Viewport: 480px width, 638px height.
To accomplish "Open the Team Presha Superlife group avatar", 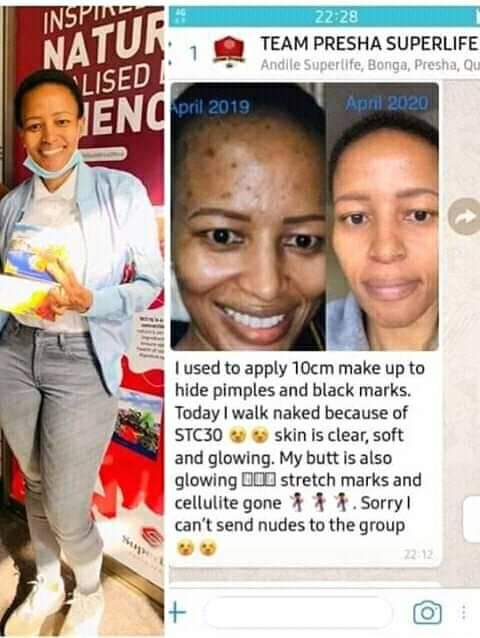I will (x=229, y=52).
